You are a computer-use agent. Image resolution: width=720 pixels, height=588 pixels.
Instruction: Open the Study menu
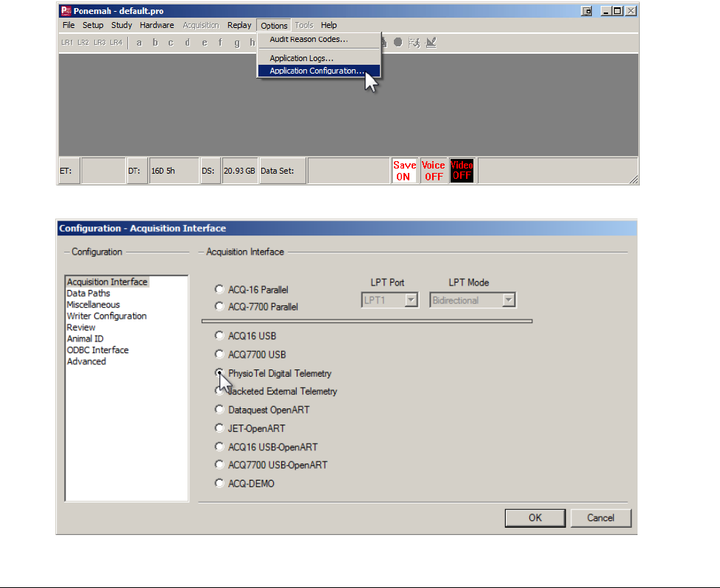point(121,25)
